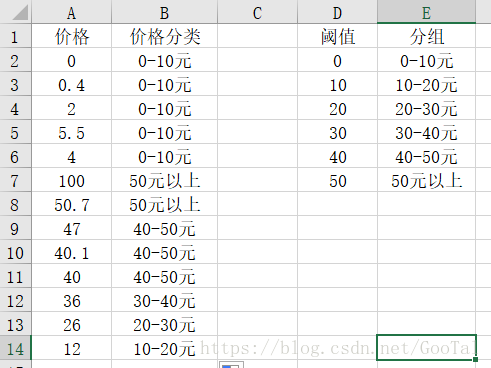The height and width of the screenshot is (368, 491).
Task: Select highlighted column E header
Action: coord(426,12)
